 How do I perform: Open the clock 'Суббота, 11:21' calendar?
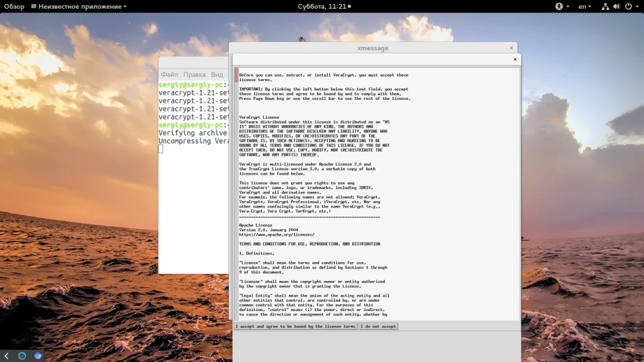tap(322, 6)
